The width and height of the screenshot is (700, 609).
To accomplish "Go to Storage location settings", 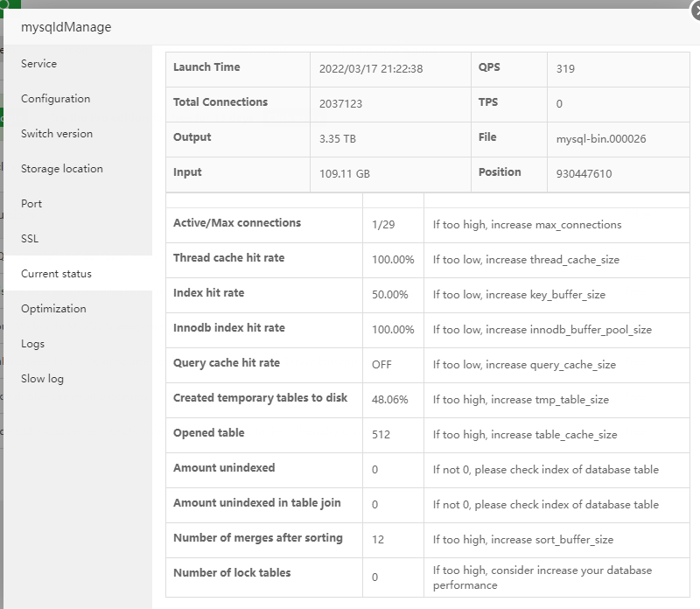I will (x=62, y=169).
